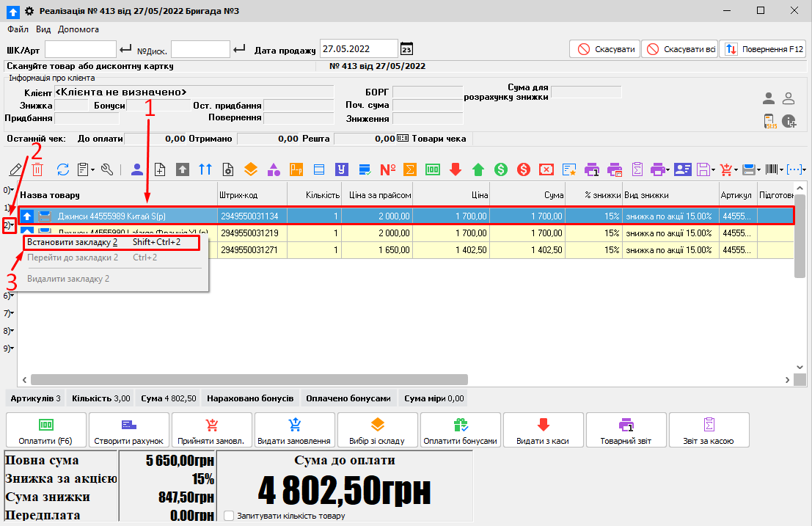Click the wrench settings icon in toolbar
Viewport: 812px width, 526px height.
coord(107,169)
